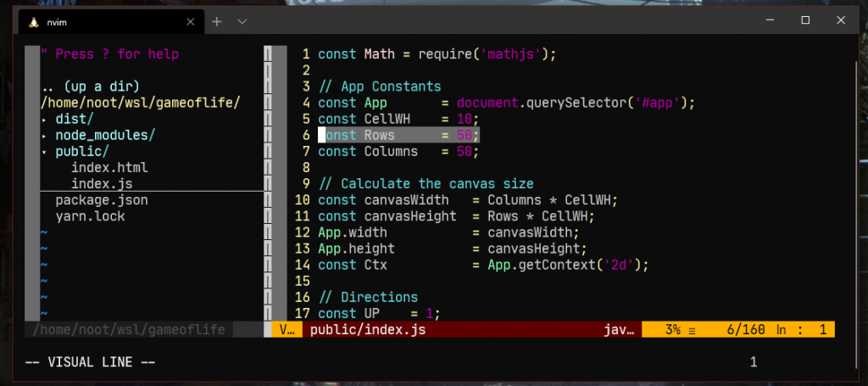The width and height of the screenshot is (868, 386).
Task: Click the public/index.js statusline filename
Action: (368, 330)
